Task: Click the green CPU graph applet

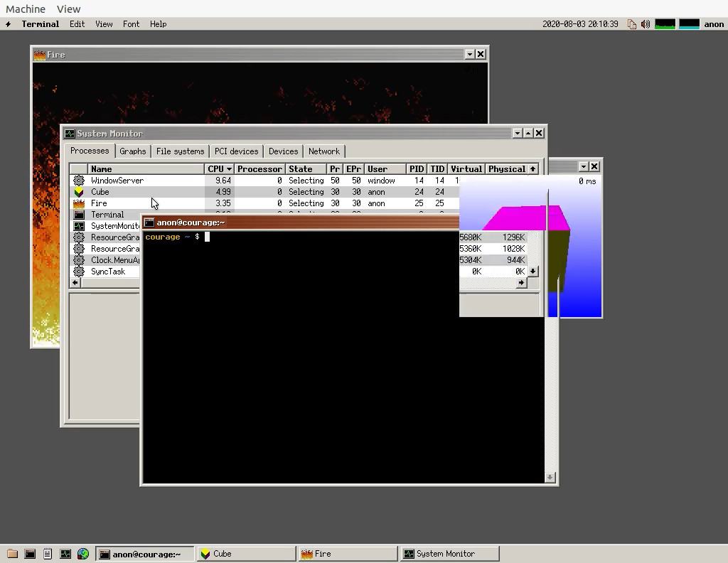Action: coord(665,24)
